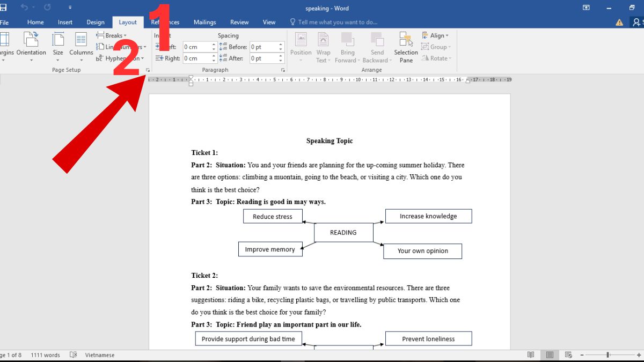
Task: Click the account person icon
Action: 637,23
